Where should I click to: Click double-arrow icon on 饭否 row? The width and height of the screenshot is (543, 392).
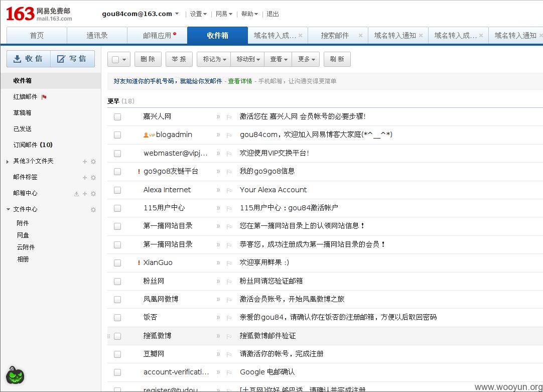pos(218,318)
